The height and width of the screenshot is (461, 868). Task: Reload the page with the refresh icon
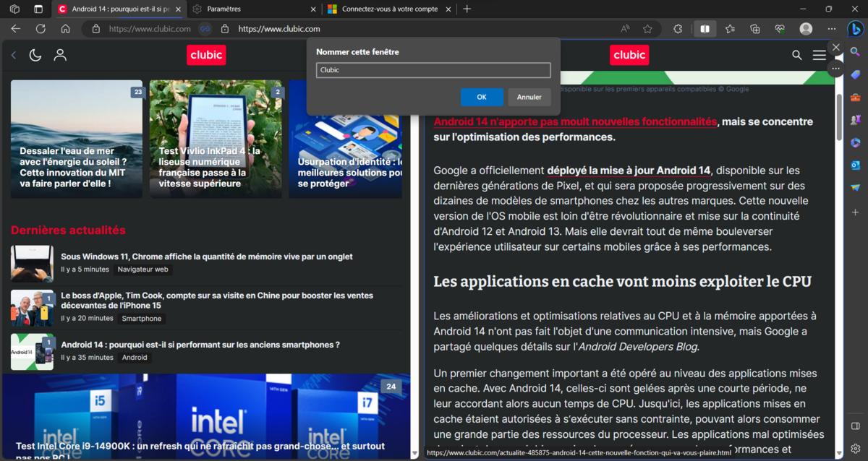tap(41, 29)
